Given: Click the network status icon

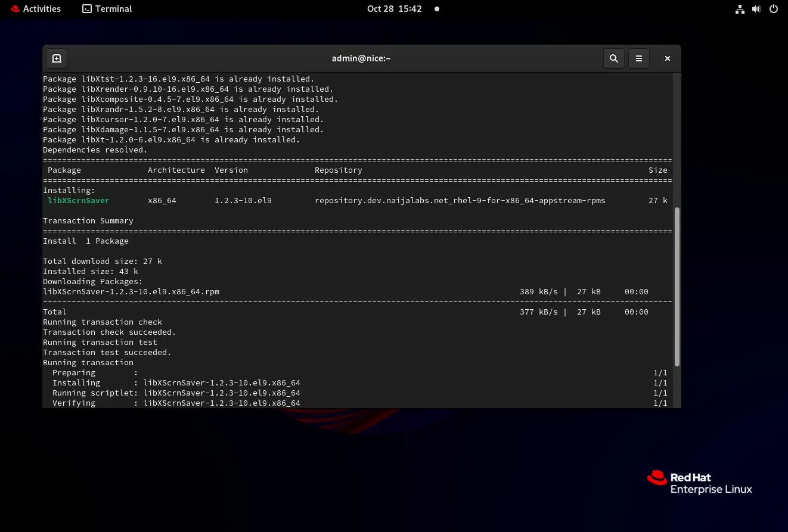Looking at the screenshot, I should (740, 9).
